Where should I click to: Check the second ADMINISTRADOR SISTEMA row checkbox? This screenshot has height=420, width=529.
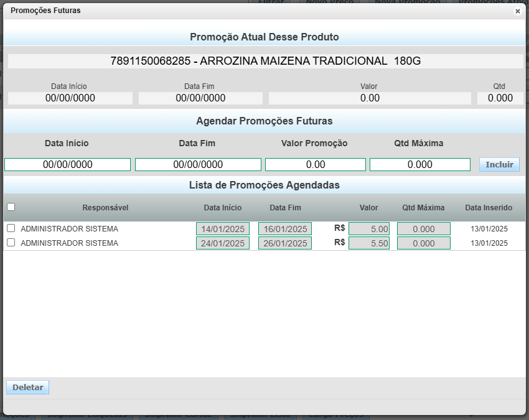(x=11, y=243)
